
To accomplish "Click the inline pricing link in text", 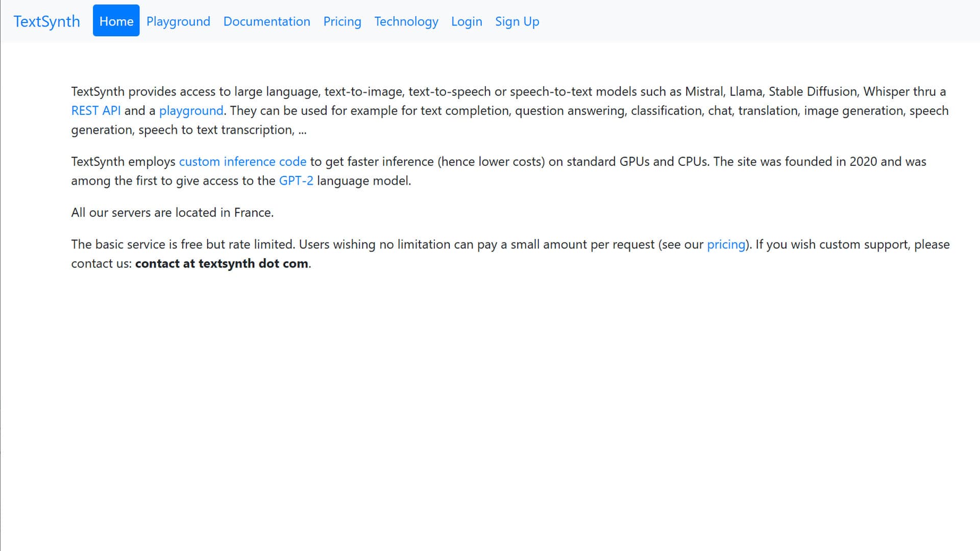I will 726,244.
